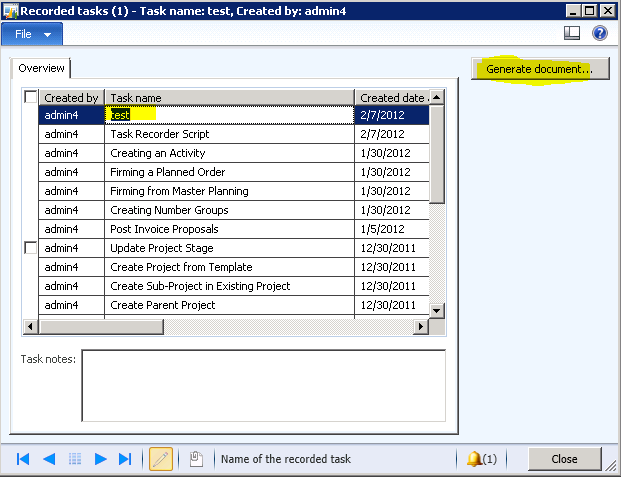Sort by the Created by column header

click(x=72, y=97)
